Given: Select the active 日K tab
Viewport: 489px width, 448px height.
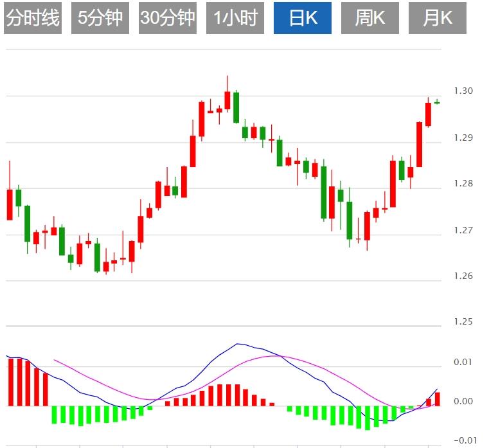Looking at the screenshot, I should (x=302, y=18).
